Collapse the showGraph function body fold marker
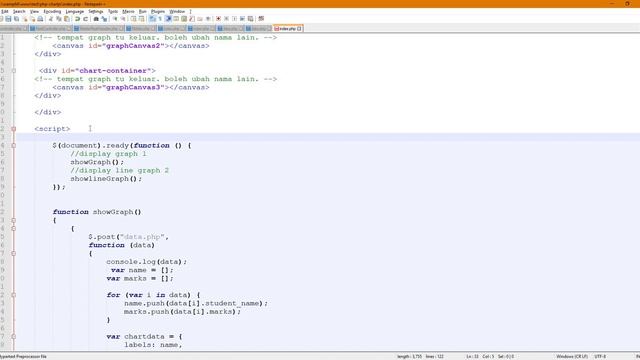This screenshot has height=360, width=640. click(x=13, y=220)
